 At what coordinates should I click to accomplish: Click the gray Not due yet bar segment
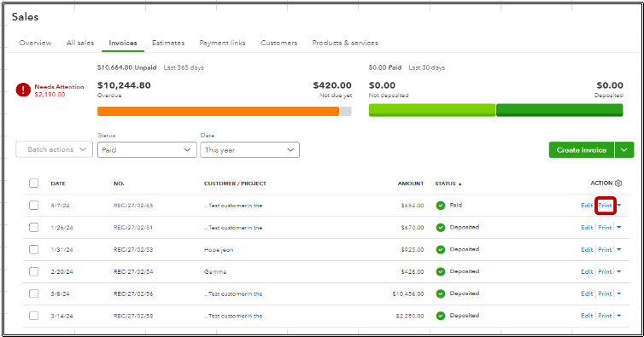tap(346, 111)
